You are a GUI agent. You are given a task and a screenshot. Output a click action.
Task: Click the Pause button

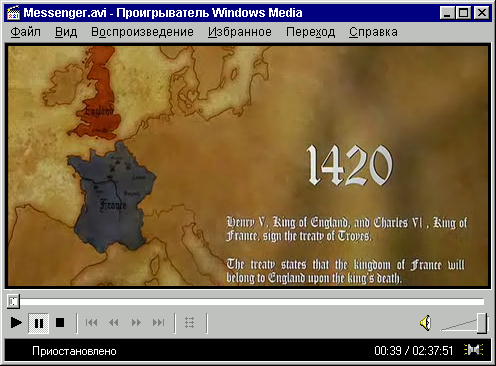(x=39, y=323)
